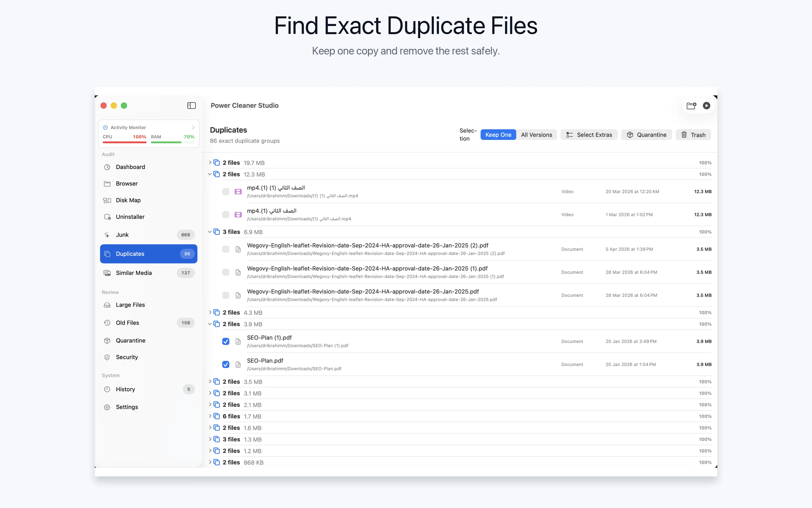The height and width of the screenshot is (508, 812).
Task: Click the CPU usage bar
Action: (125, 143)
